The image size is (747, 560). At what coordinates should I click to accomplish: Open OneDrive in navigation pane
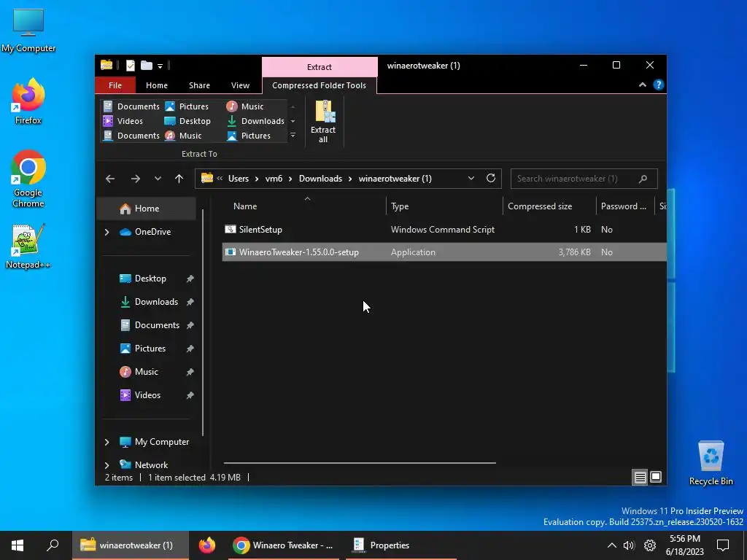click(x=145, y=232)
